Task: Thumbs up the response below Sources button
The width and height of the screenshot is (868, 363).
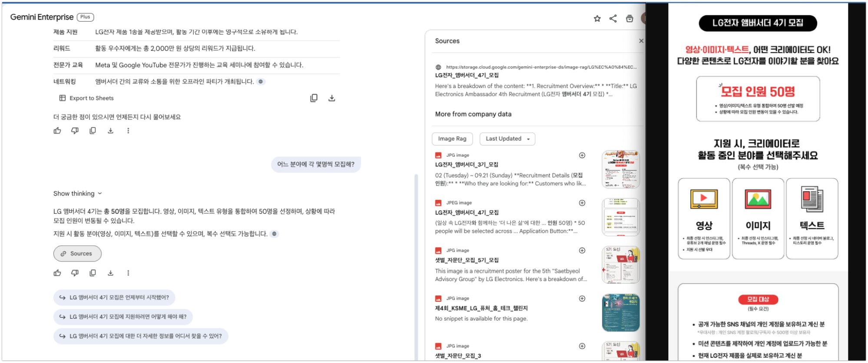Action: [57, 273]
